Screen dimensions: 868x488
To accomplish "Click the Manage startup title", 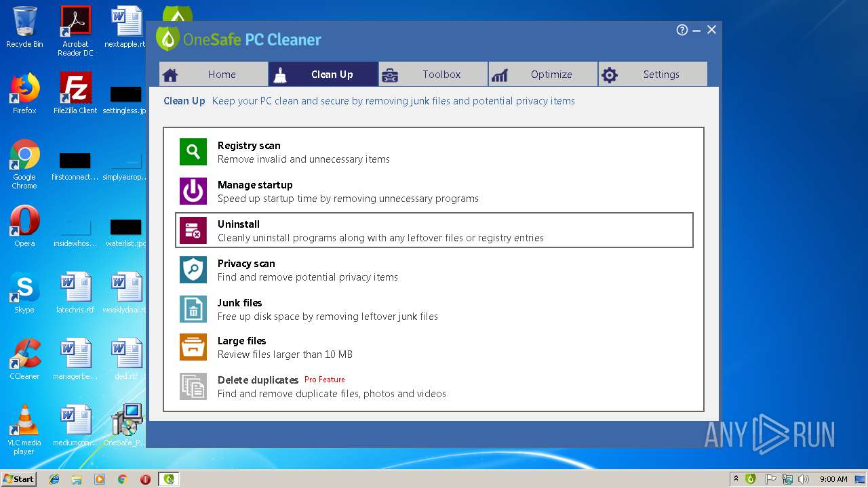I will [x=255, y=184].
